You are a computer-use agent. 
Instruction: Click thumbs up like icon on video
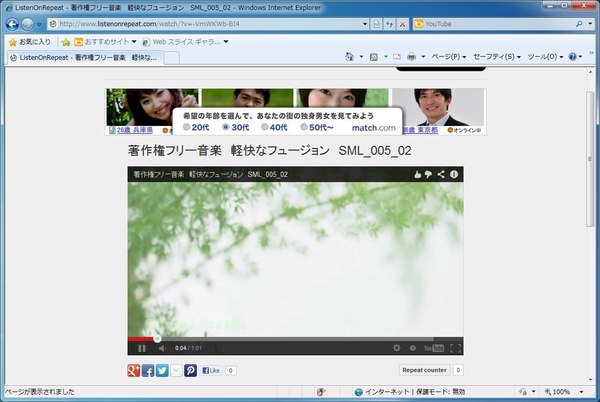tap(418, 174)
